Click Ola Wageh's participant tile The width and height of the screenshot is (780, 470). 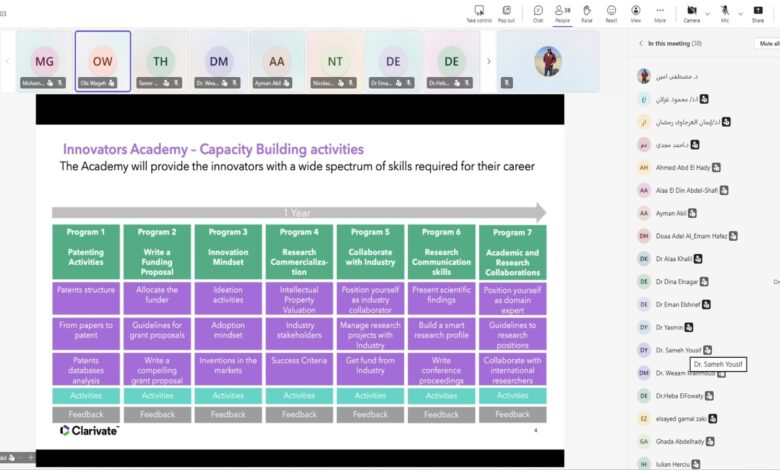tap(103, 61)
